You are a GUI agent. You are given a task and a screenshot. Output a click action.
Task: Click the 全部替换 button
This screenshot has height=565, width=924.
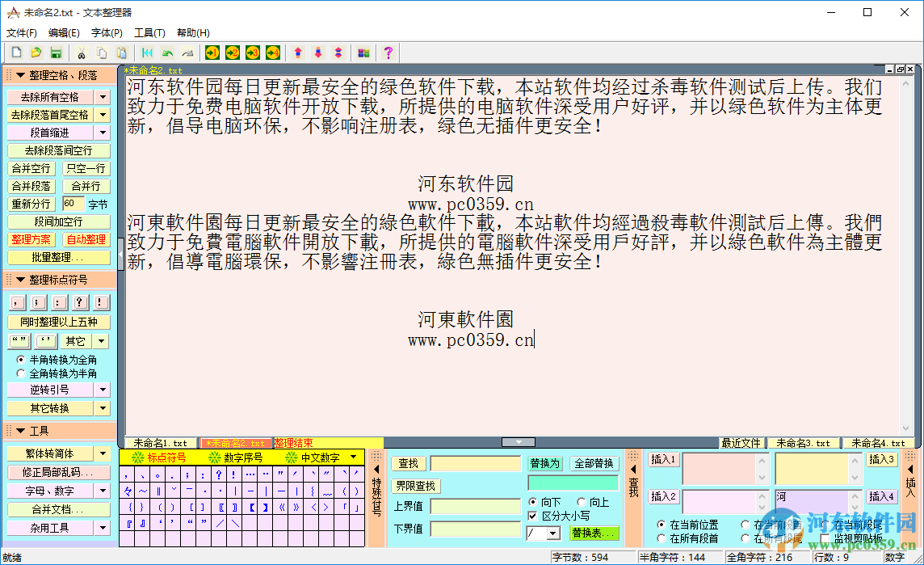[x=595, y=462]
